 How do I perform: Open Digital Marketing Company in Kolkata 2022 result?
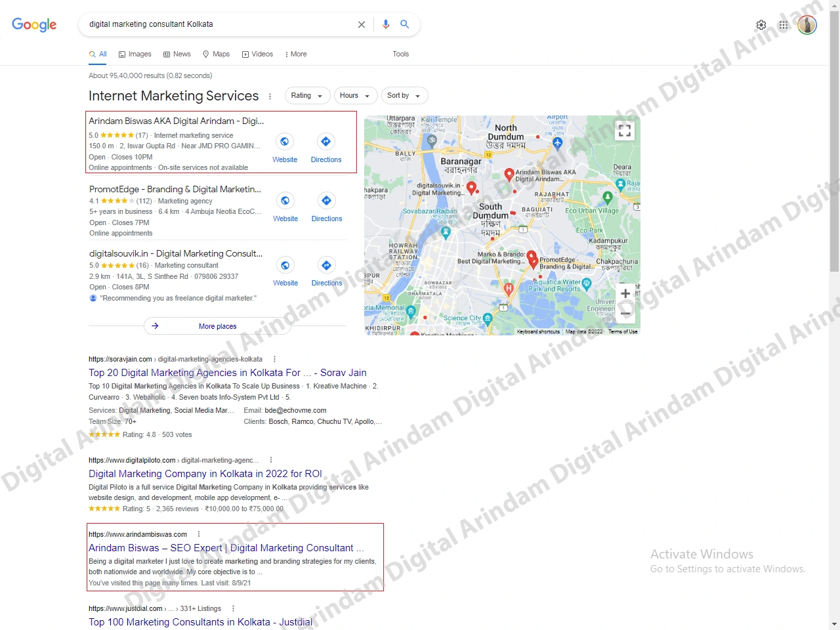coord(205,474)
